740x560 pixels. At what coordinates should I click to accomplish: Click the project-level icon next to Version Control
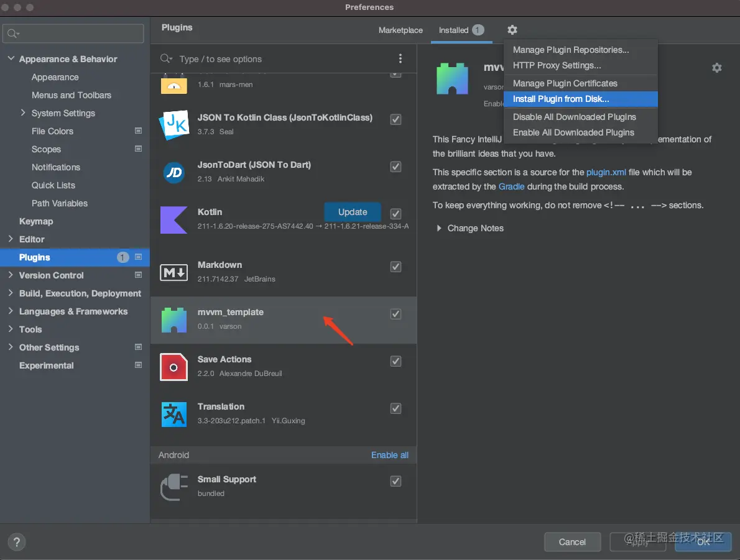click(x=138, y=275)
